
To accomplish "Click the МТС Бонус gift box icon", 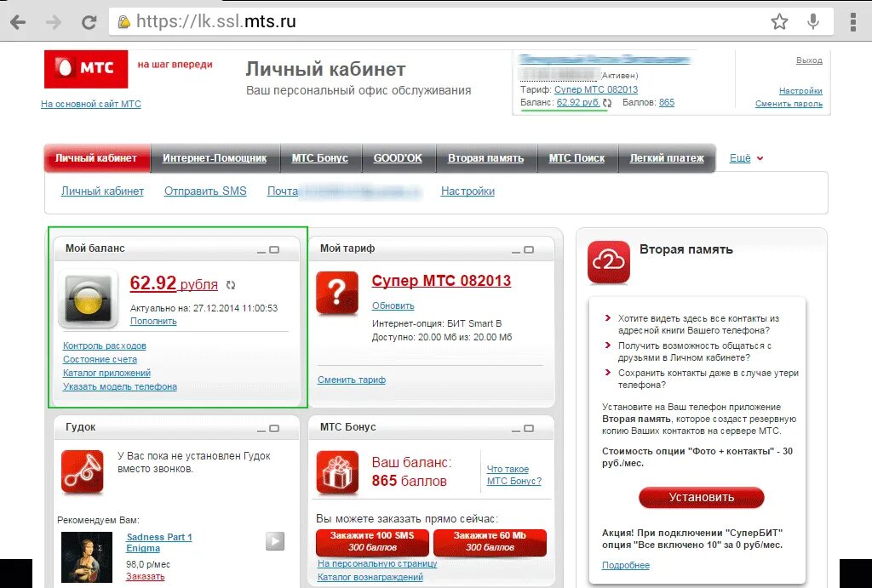I will (337, 471).
